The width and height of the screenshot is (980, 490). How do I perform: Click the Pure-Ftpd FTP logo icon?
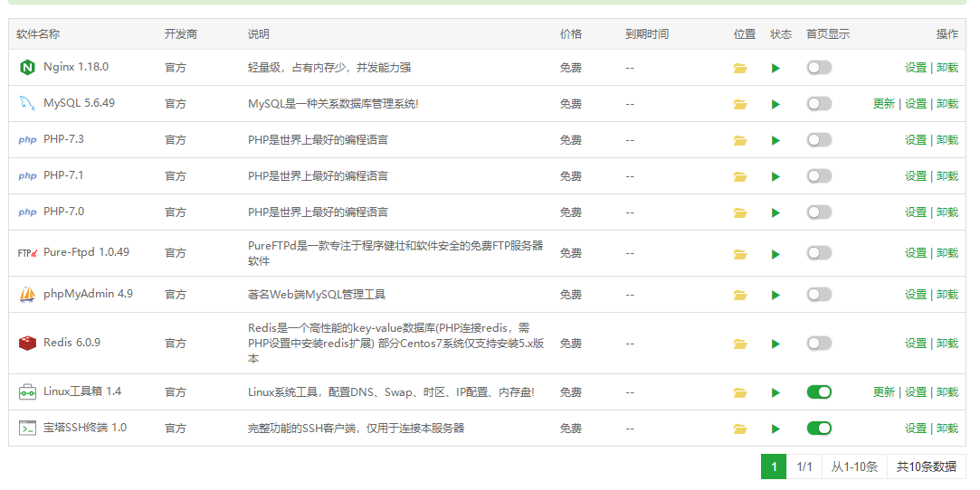click(x=27, y=253)
